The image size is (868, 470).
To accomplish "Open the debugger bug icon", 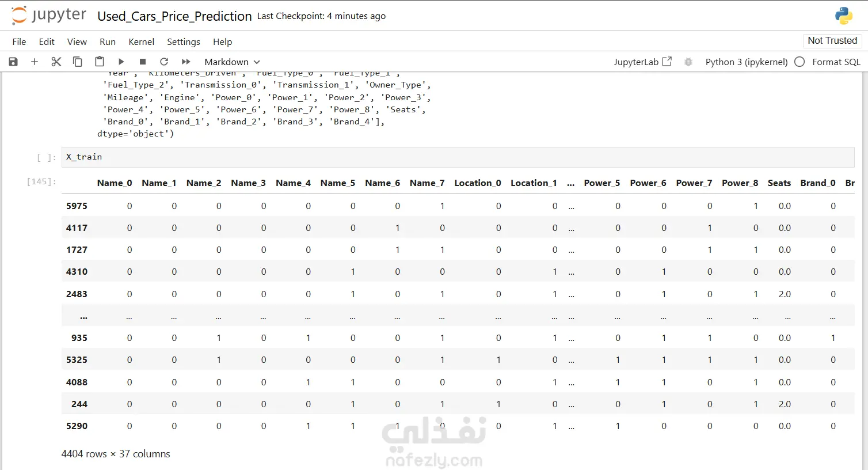I will [x=688, y=62].
